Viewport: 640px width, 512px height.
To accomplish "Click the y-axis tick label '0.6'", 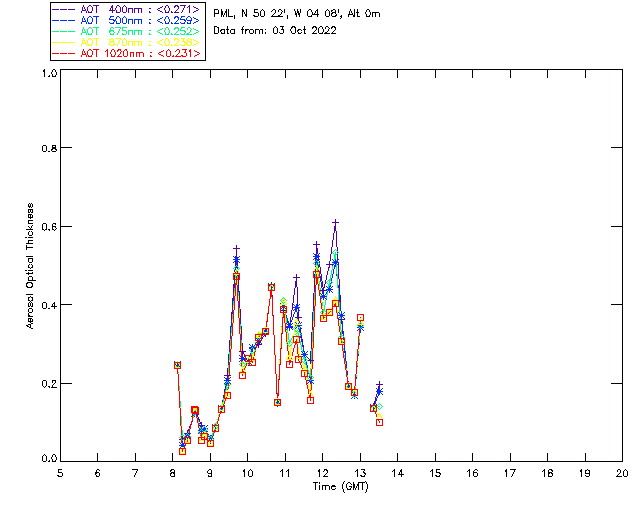I will [49, 227].
